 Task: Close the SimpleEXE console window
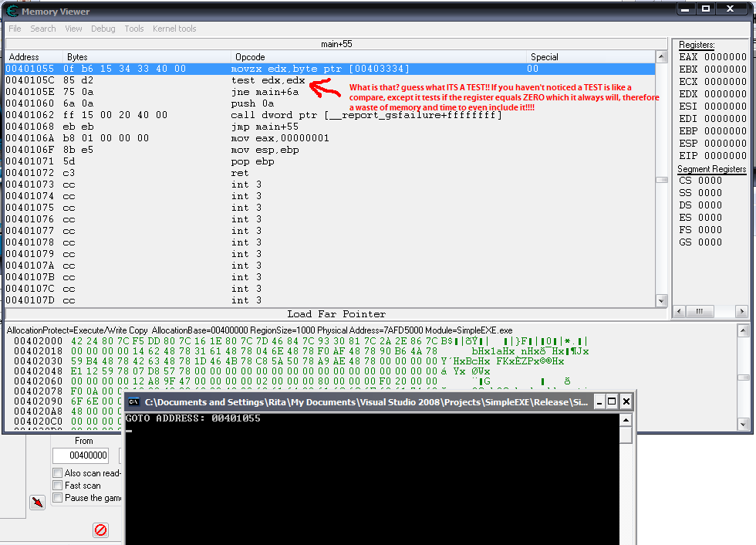pos(626,401)
